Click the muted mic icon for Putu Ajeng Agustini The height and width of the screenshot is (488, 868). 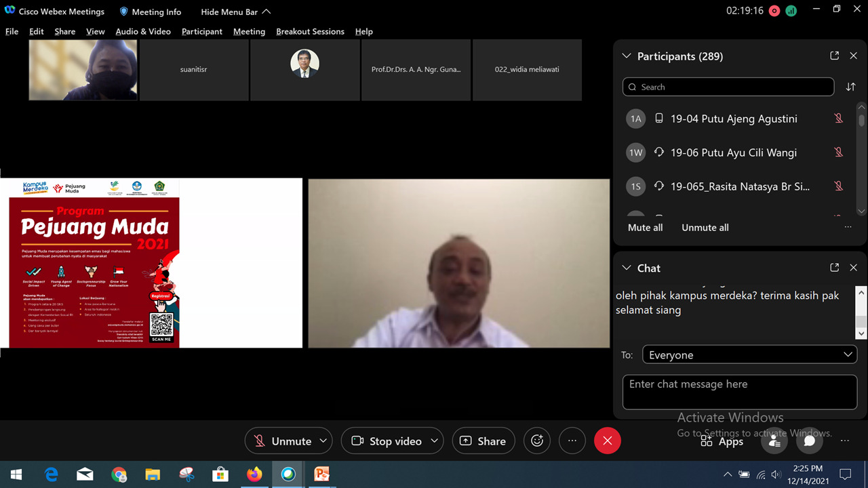(x=839, y=119)
